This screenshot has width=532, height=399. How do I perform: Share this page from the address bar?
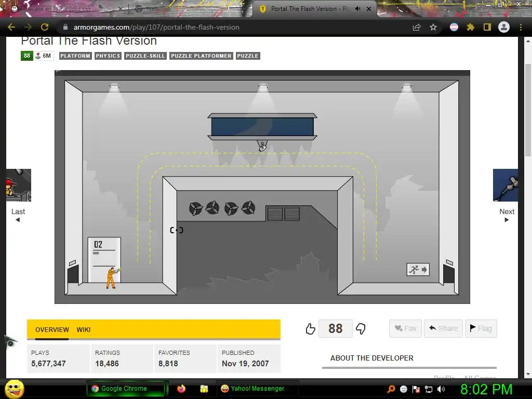[417, 27]
